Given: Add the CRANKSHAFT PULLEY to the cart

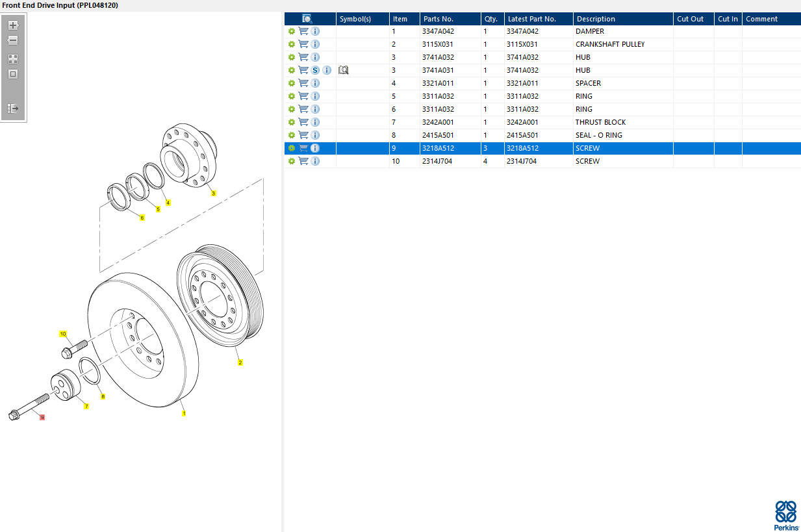Looking at the screenshot, I should pos(303,44).
